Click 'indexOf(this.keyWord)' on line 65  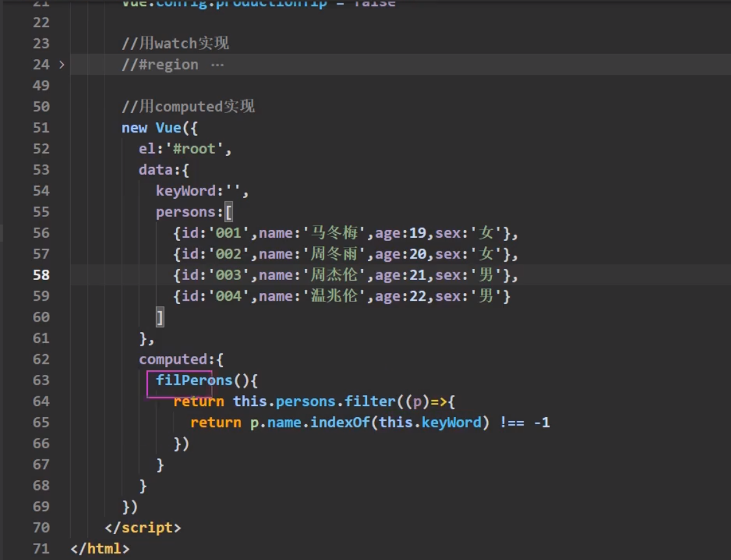(400, 422)
